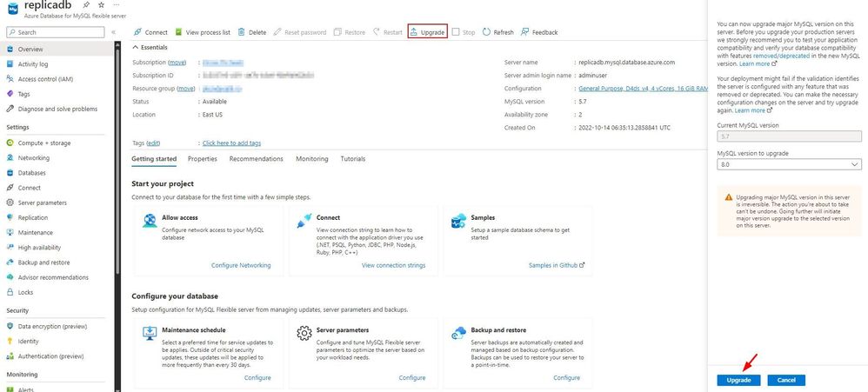Viewport: 868px width, 392px height.
Task: Open Identity in sidebar
Action: pos(28,342)
